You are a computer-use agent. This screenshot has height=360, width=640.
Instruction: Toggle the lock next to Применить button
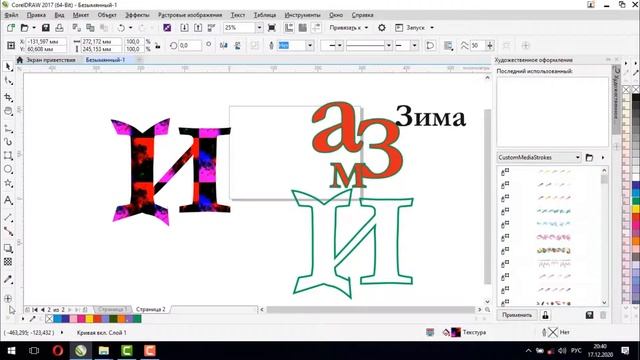point(545,315)
